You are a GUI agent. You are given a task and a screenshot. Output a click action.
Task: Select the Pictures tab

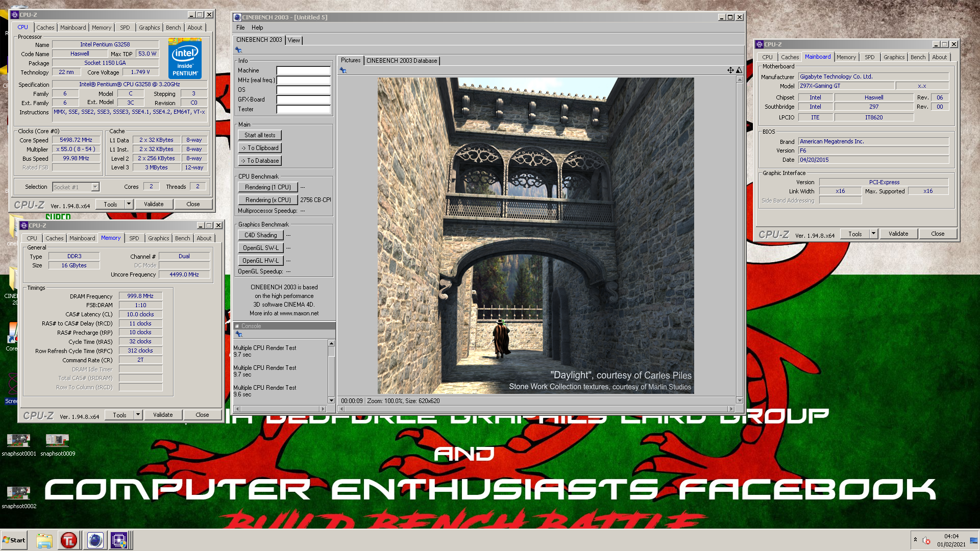(x=351, y=60)
